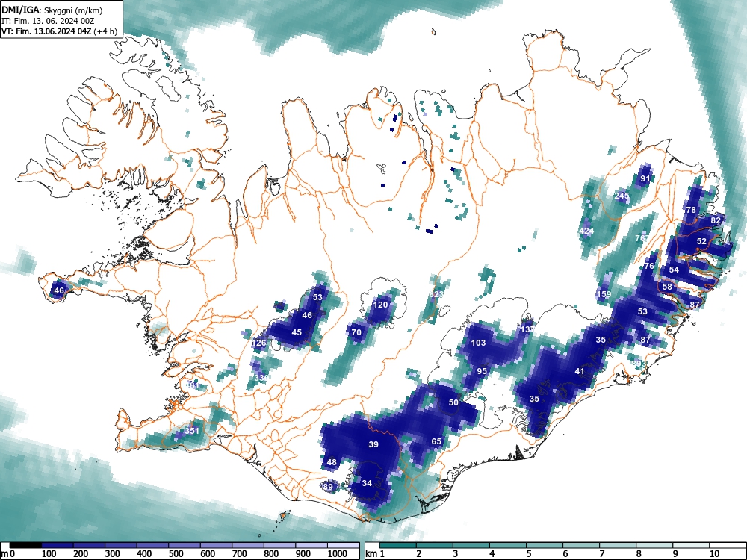Pick the dark teal swatch above km 1
The width and height of the screenshot is (747, 560).
(398, 545)
